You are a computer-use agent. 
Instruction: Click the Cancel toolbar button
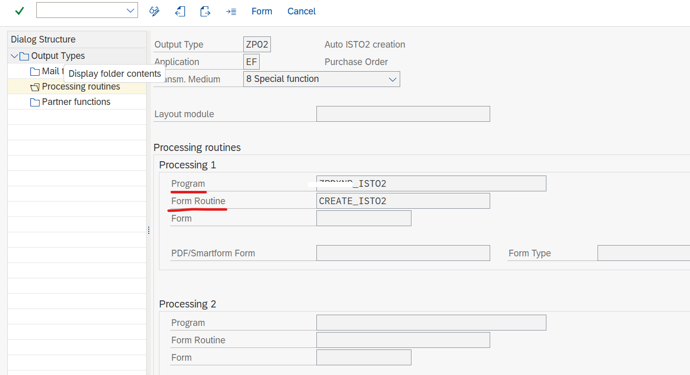coord(301,11)
